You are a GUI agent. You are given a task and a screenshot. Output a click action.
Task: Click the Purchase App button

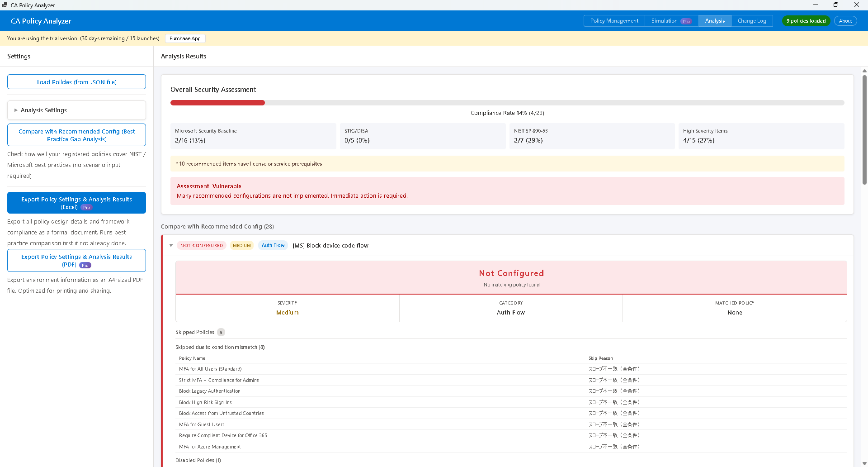[x=185, y=38]
